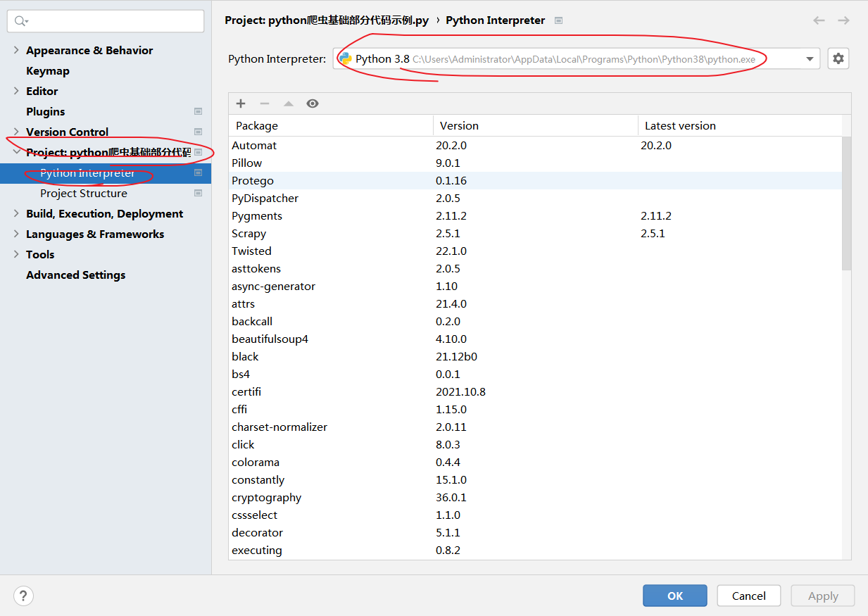
Task: Click the forward navigation arrow
Action: tap(843, 20)
